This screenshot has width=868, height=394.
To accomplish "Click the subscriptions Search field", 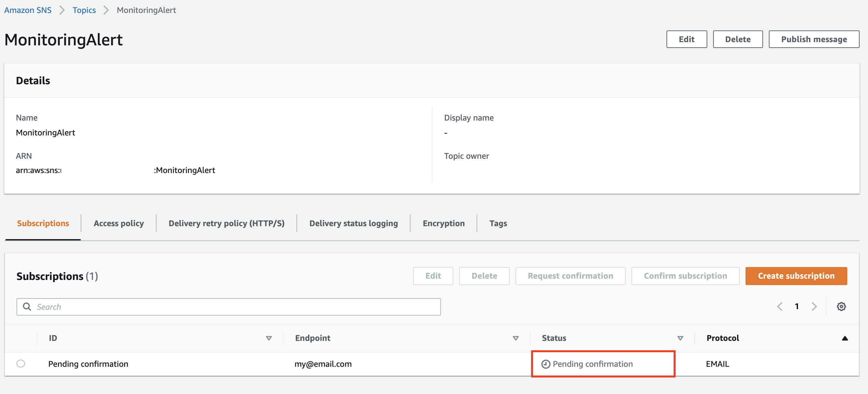I will (x=236, y=307).
